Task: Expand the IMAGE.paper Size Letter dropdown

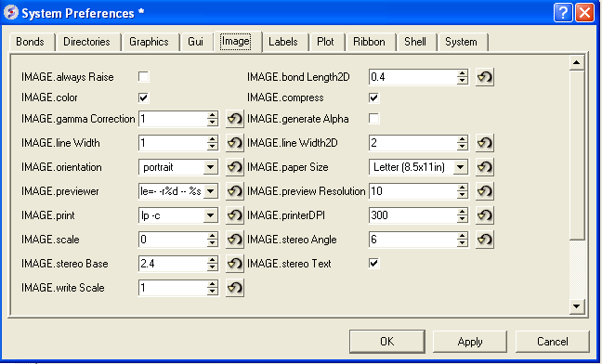Action: click(x=461, y=167)
